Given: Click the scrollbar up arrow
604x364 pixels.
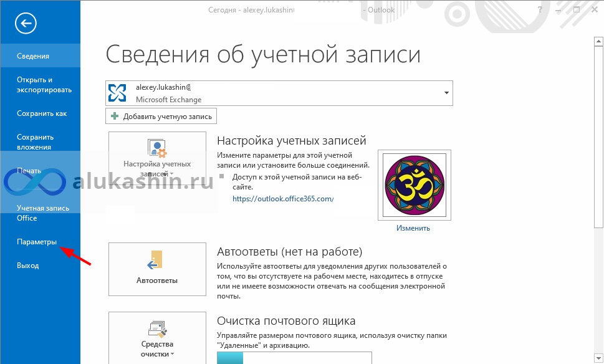Looking at the screenshot, I should click(598, 41).
